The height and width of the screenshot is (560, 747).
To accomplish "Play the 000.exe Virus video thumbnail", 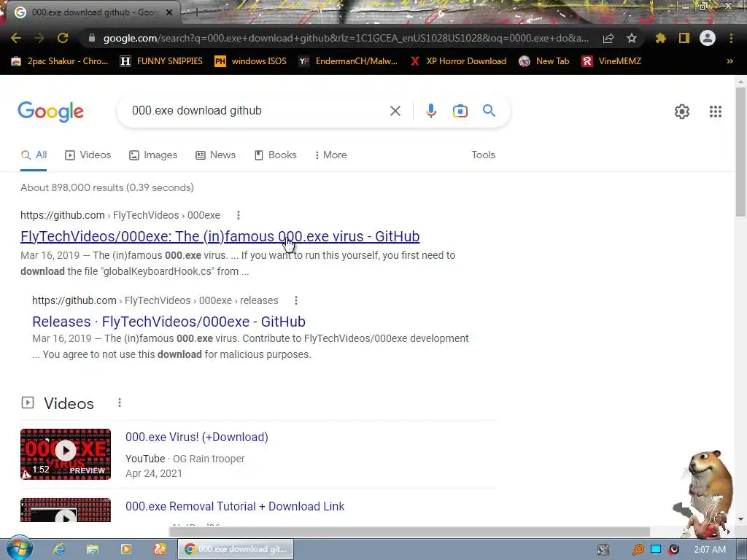I will [x=66, y=454].
